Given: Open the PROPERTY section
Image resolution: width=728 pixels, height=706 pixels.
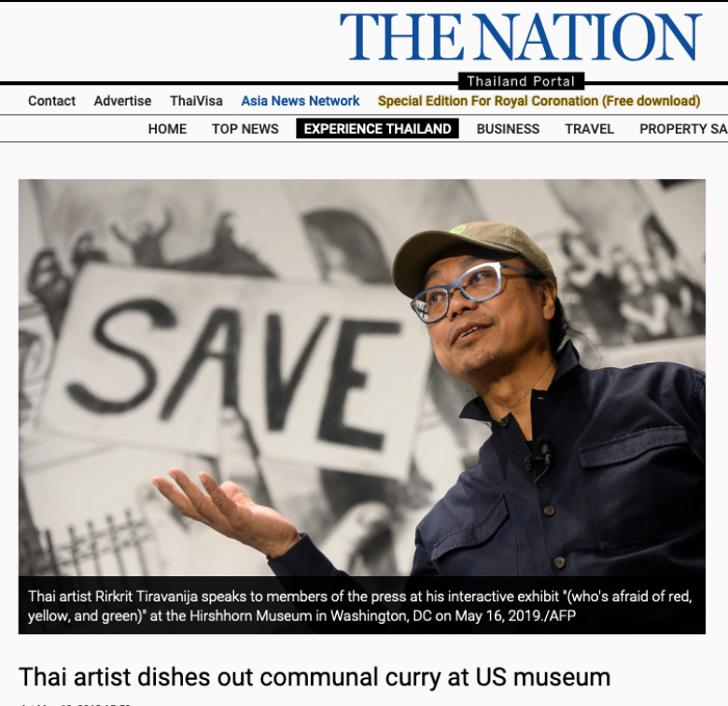Looking at the screenshot, I should pyautogui.click(x=683, y=129).
